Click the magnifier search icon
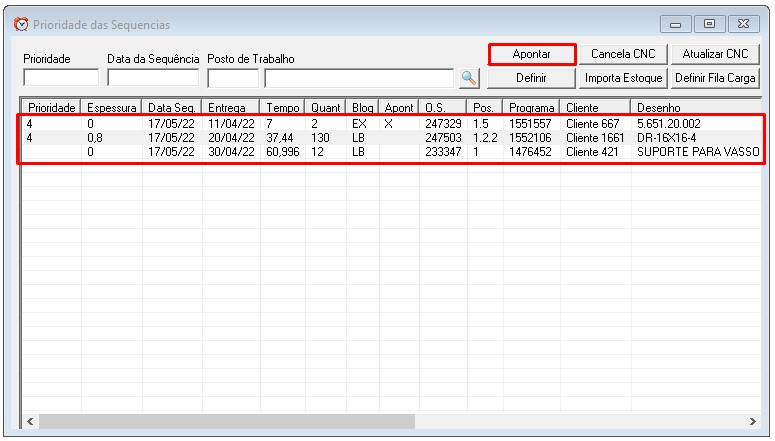775x441 pixels. [x=469, y=78]
